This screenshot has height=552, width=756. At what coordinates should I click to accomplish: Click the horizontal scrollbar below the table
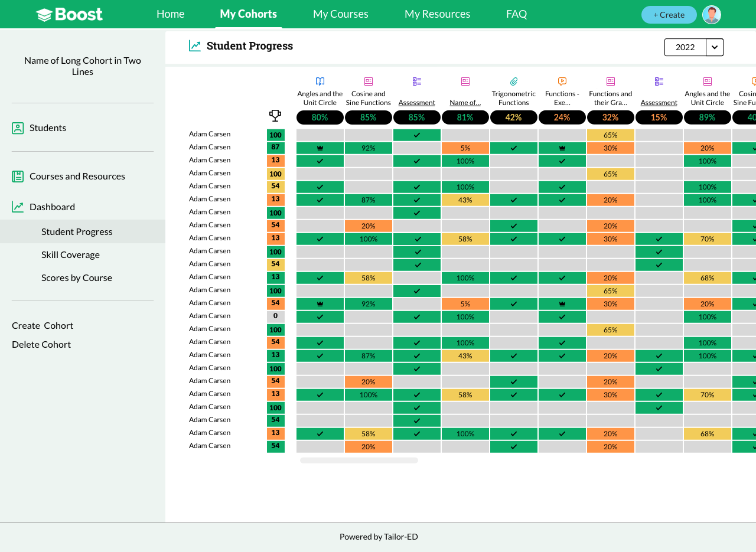coord(359,460)
